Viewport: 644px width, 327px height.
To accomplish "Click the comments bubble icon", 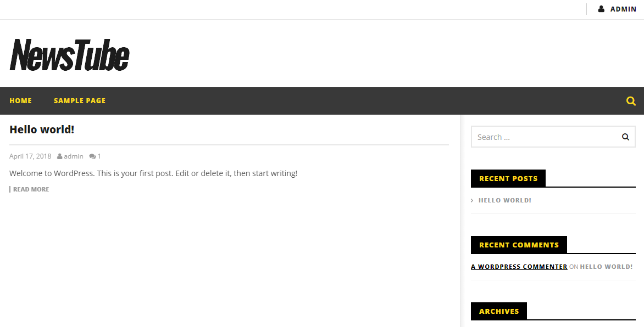I will click(92, 156).
